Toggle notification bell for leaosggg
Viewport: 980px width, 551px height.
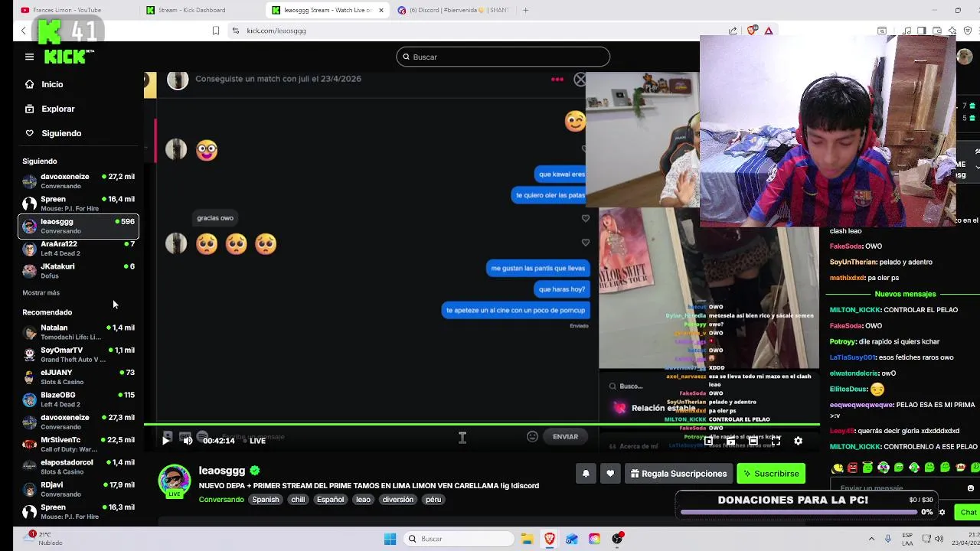586,474
